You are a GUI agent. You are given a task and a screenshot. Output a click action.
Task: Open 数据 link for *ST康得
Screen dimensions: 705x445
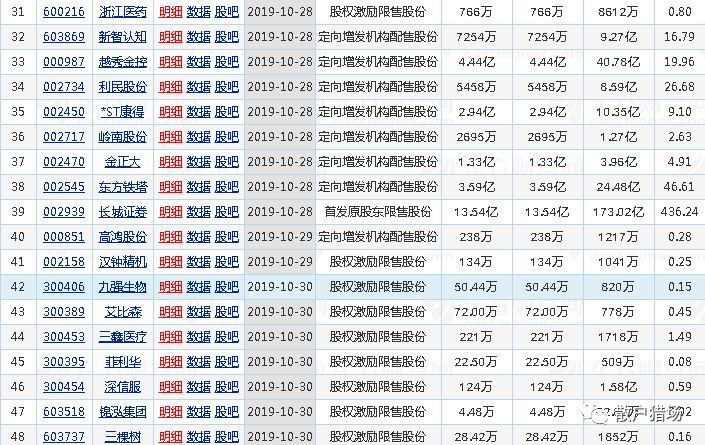click(198, 111)
